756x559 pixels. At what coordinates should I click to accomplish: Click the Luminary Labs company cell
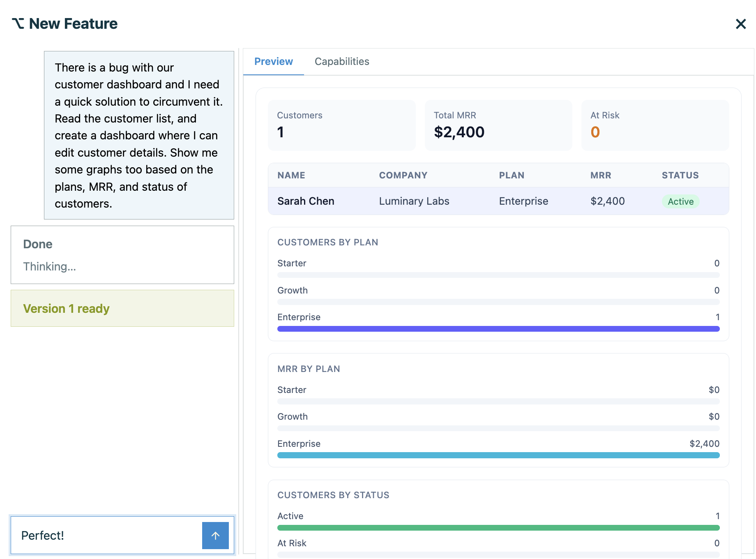(x=414, y=201)
